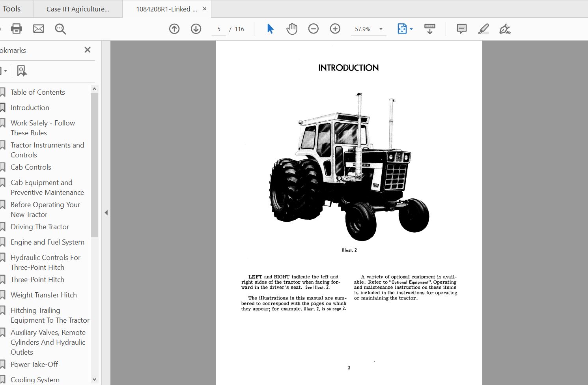588x385 pixels.
Task: Open Auxiliary Valves, Remote Cylinders bookmark
Action: click(x=48, y=342)
